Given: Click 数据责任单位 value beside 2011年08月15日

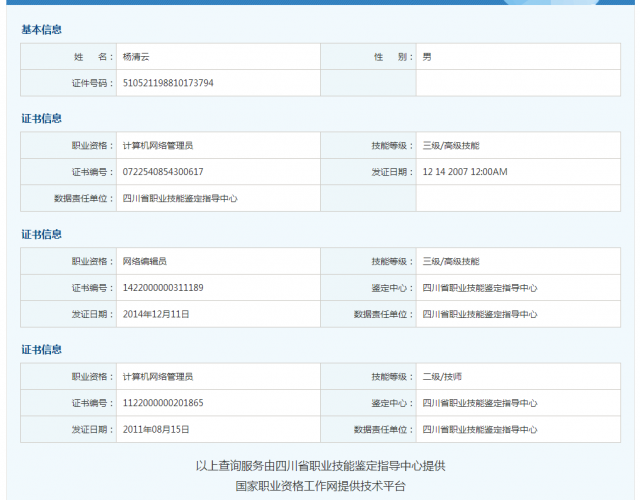Looking at the screenshot, I should tap(479, 429).
